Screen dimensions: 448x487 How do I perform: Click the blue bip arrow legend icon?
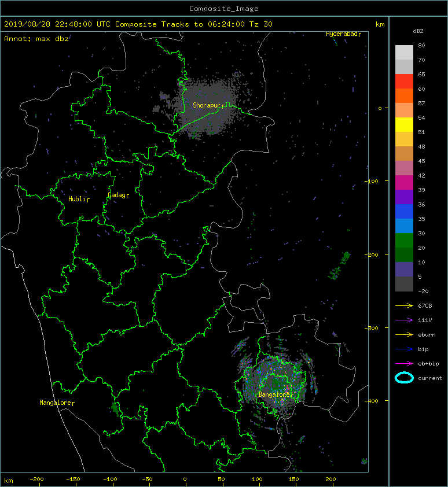pyautogui.click(x=404, y=349)
